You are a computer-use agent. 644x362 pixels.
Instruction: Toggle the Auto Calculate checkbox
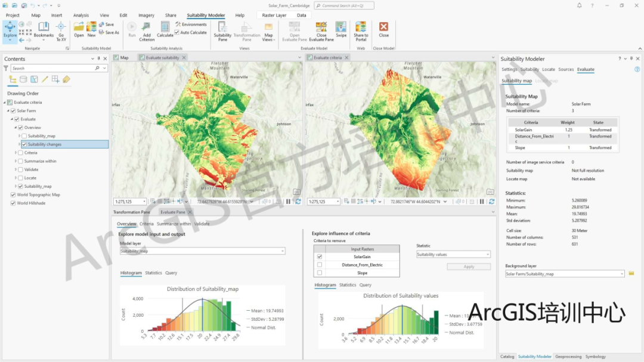(177, 32)
